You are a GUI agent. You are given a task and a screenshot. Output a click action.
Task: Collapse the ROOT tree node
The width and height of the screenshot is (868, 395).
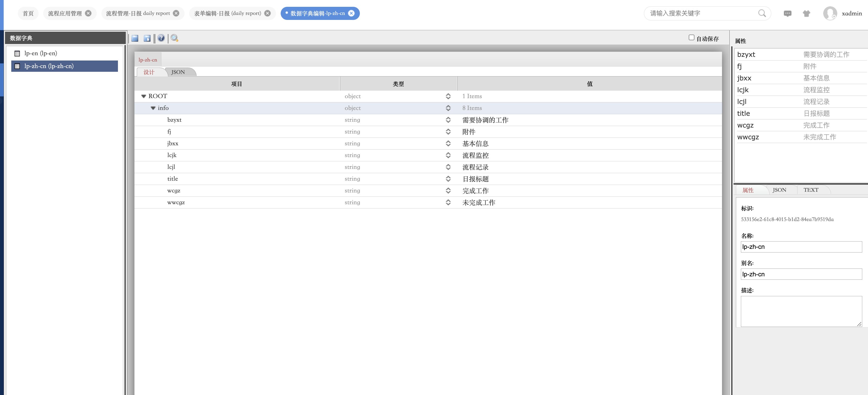click(144, 96)
